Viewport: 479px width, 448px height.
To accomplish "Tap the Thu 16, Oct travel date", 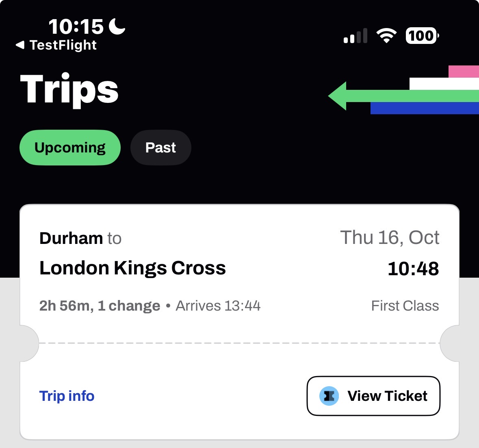I will coord(390,238).
